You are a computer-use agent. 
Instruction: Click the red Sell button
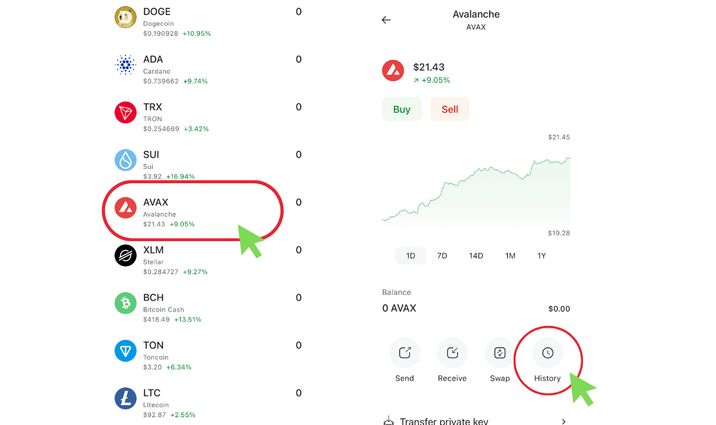(x=450, y=109)
